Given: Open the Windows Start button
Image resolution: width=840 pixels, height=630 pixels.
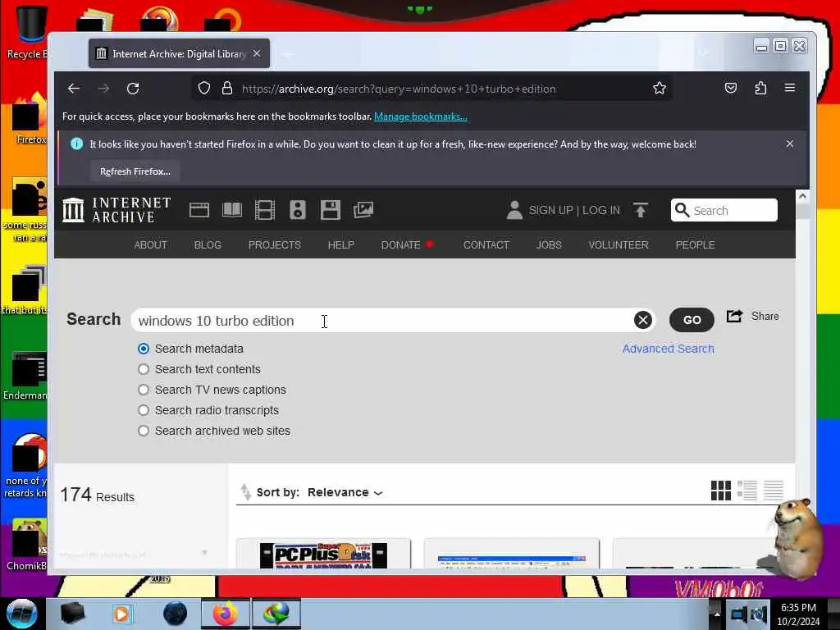Looking at the screenshot, I should [22, 614].
